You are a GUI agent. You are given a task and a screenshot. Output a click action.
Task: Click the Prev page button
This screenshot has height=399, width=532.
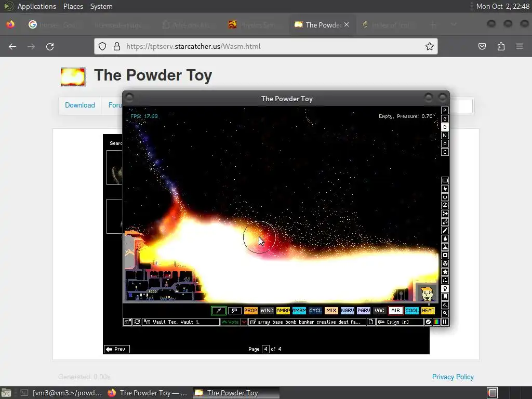click(x=117, y=349)
